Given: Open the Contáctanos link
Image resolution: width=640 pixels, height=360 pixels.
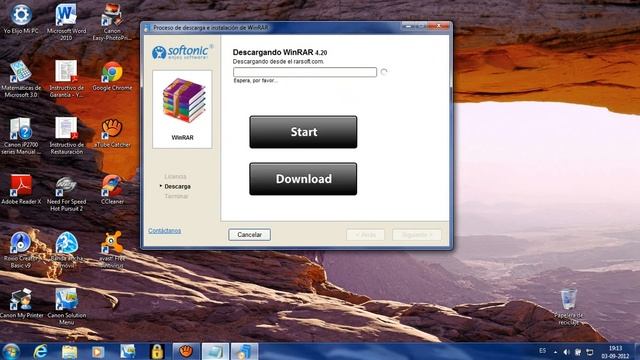Looking at the screenshot, I should pyautogui.click(x=164, y=231).
